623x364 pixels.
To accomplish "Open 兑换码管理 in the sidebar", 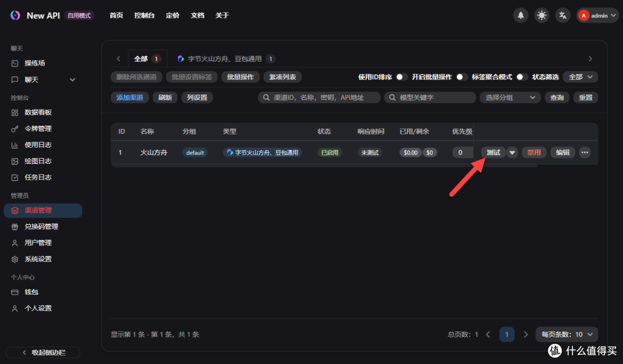I will tap(43, 227).
